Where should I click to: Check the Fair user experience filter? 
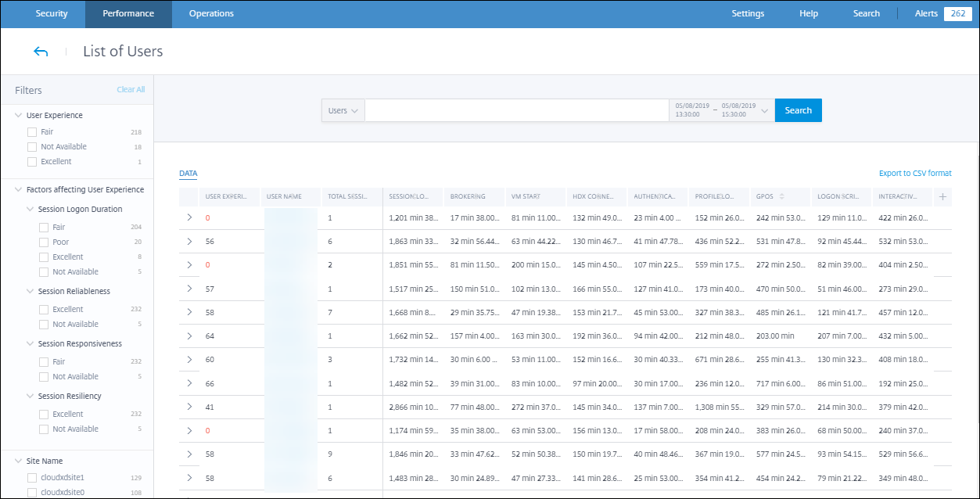[32, 132]
